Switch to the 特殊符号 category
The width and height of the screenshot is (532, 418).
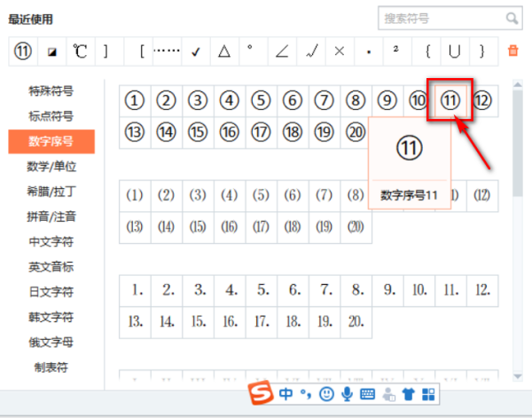click(51, 91)
